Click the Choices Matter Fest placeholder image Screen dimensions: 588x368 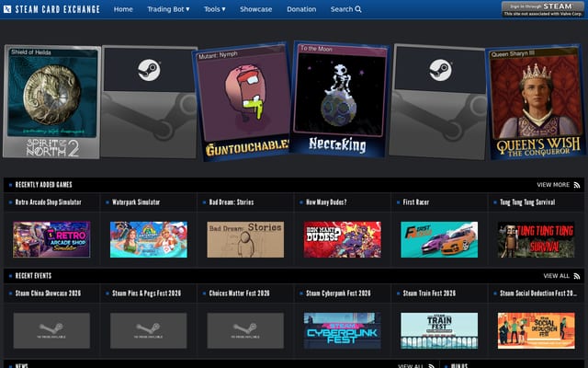coord(245,330)
